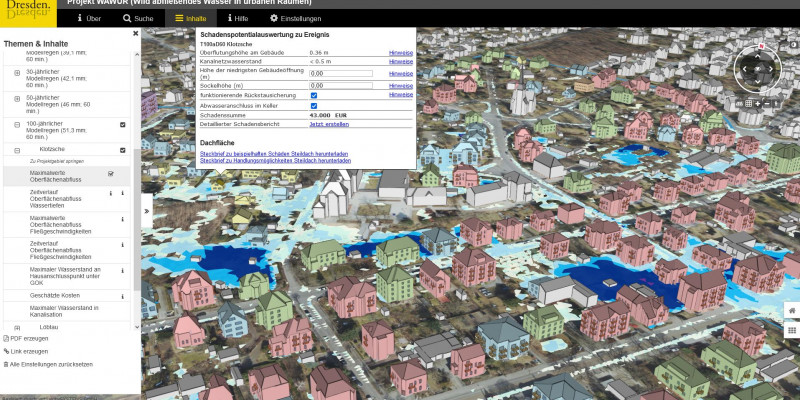This screenshot has width=800, height=400.
Task: Select Geschätzte Kosten layer
Action: [x=55, y=296]
